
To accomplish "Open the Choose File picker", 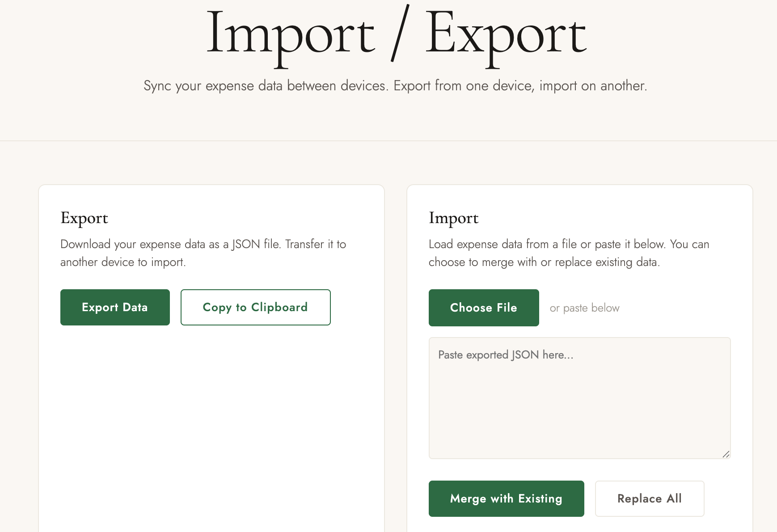I will click(x=483, y=308).
